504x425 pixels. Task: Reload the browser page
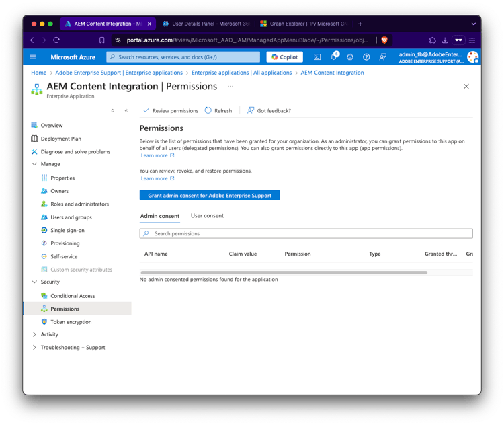point(56,40)
